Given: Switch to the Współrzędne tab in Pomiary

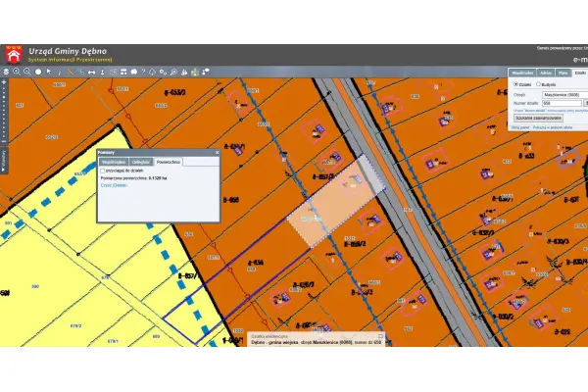Looking at the screenshot, I should click(114, 162).
